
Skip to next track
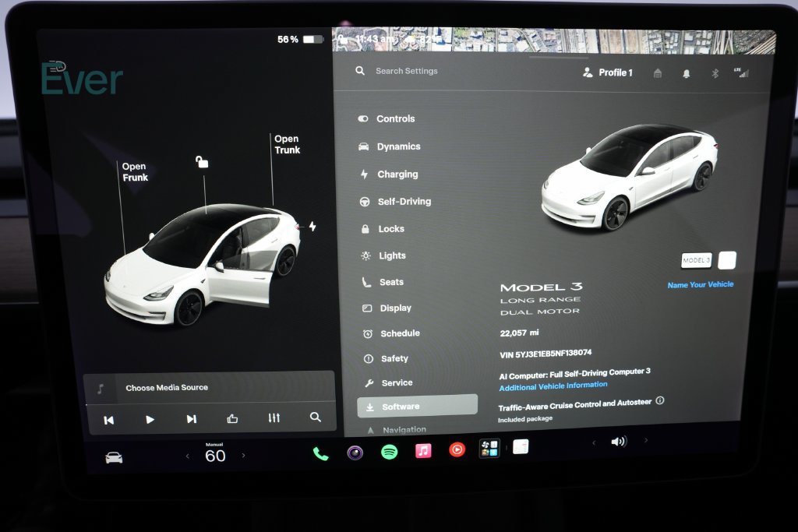(191, 419)
